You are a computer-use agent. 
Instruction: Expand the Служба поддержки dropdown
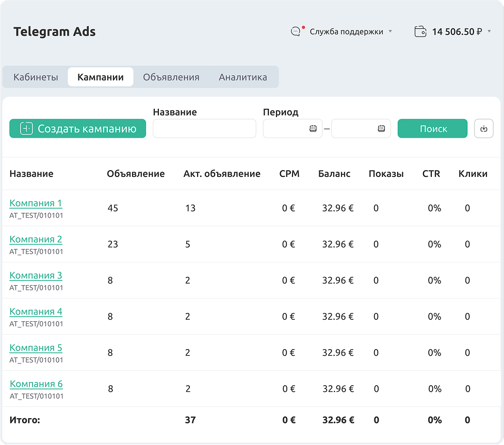coord(390,31)
